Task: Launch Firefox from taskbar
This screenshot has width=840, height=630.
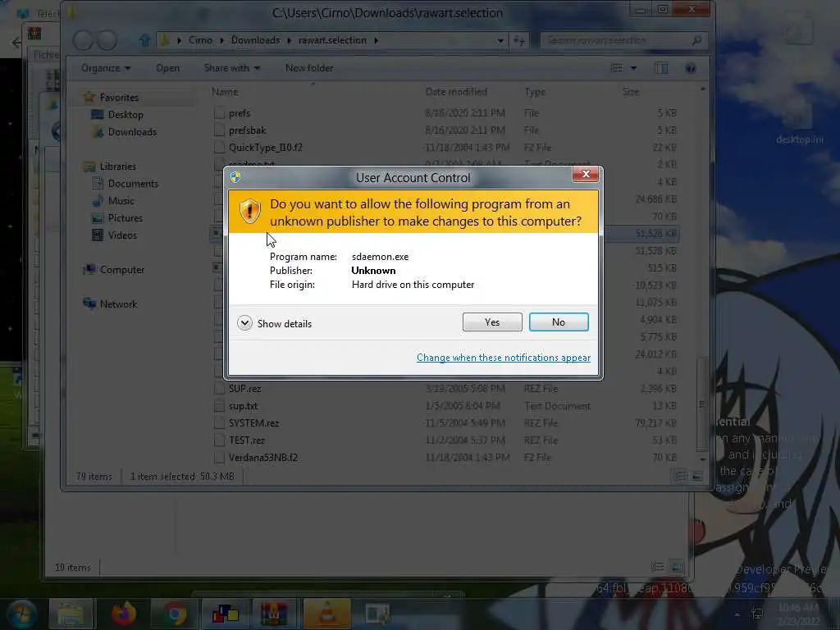Action: click(124, 614)
